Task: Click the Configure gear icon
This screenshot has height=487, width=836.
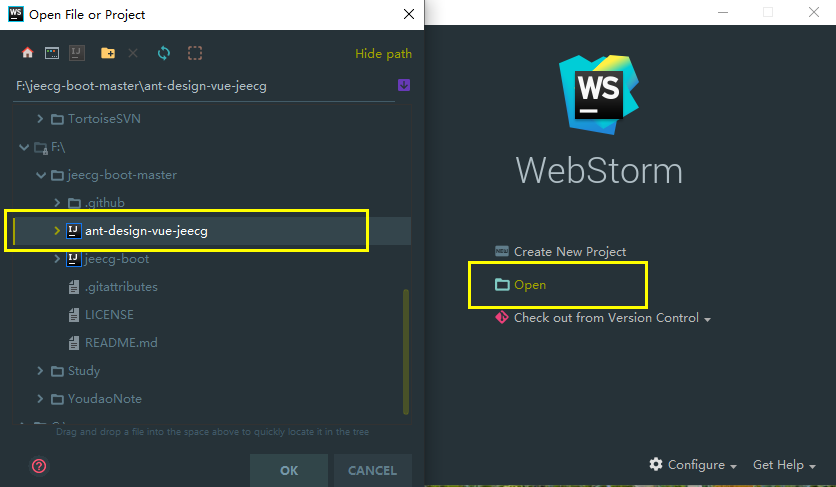Action: pyautogui.click(x=656, y=464)
